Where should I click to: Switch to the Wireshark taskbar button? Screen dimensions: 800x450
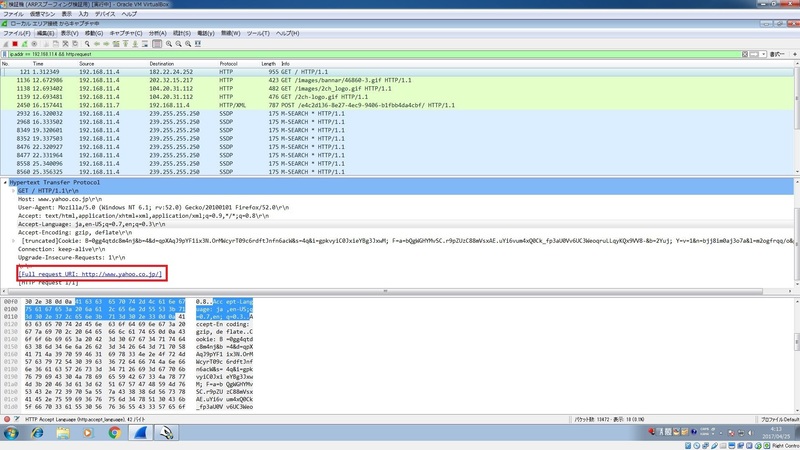[140, 433]
